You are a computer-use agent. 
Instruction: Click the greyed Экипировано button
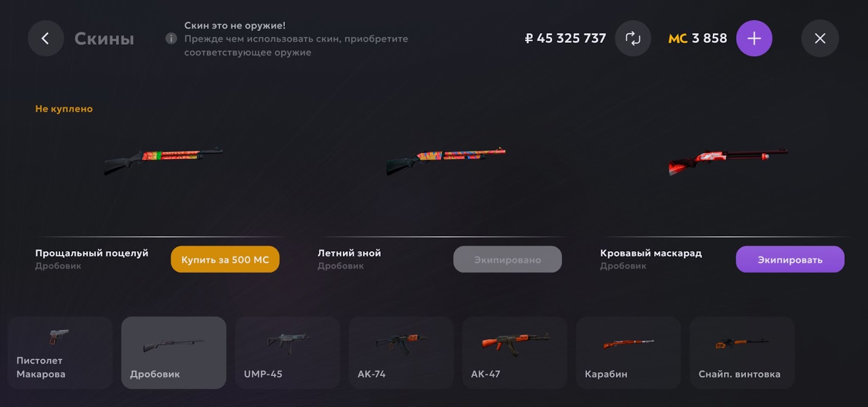508,259
